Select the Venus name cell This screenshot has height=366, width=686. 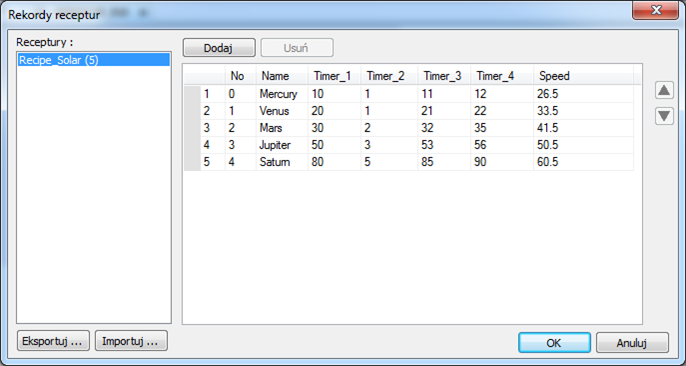[x=282, y=111]
